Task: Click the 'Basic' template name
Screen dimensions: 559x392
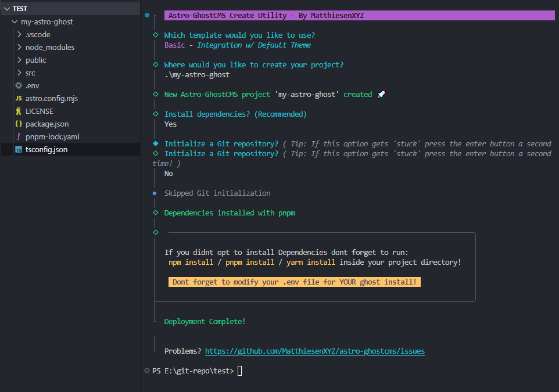Action: [175, 45]
